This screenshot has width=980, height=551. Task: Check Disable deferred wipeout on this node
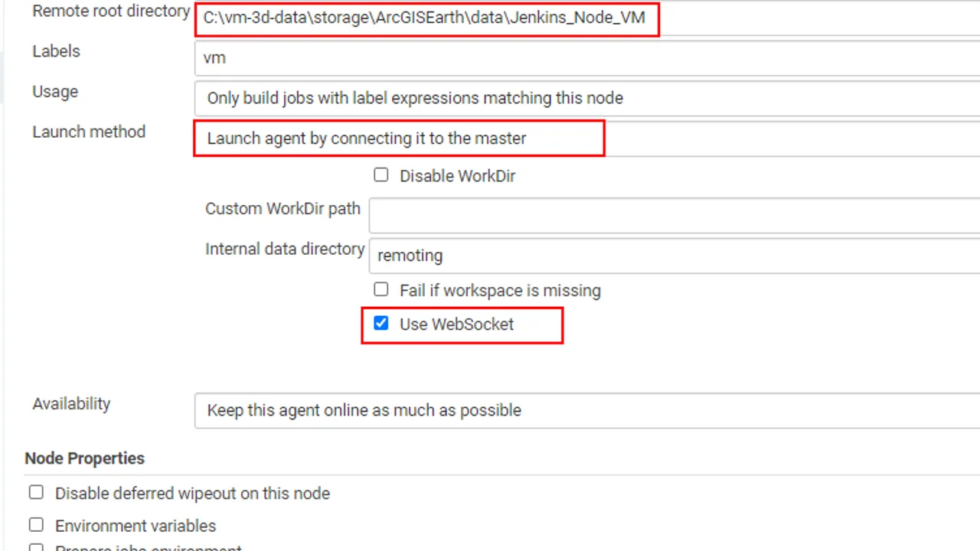pos(36,492)
